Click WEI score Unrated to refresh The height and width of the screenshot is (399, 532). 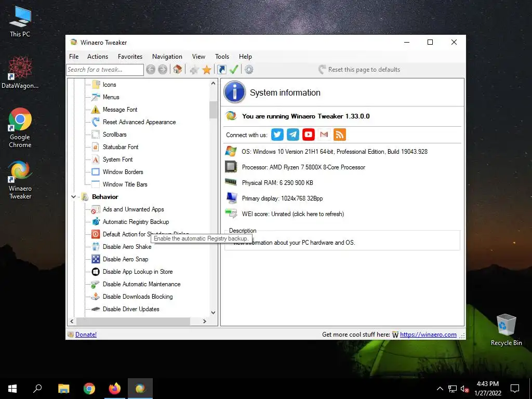tap(293, 214)
